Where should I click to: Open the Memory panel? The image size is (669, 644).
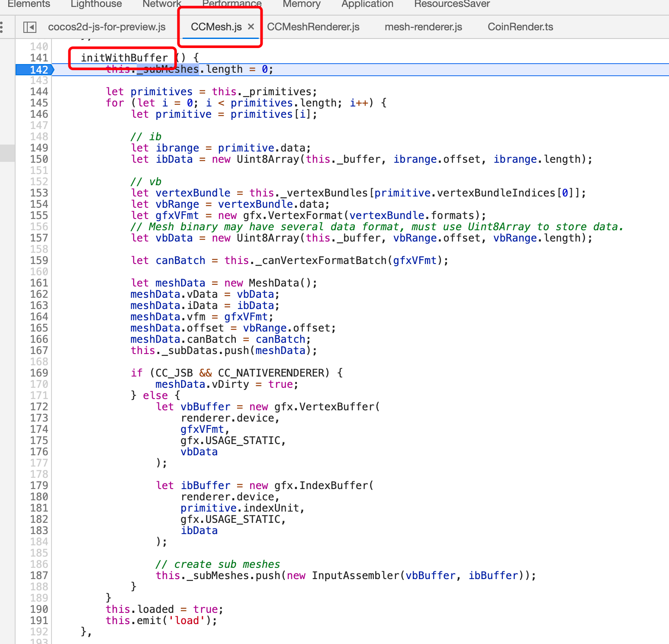click(x=302, y=4)
